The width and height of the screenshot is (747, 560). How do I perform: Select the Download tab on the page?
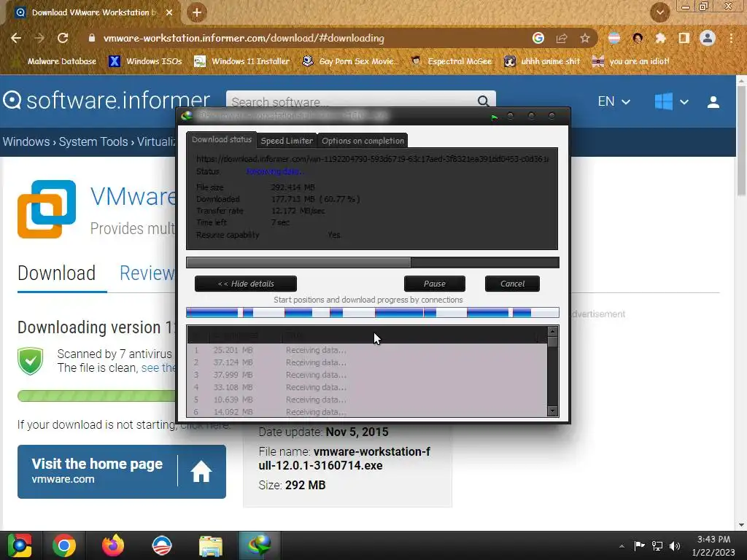(57, 273)
